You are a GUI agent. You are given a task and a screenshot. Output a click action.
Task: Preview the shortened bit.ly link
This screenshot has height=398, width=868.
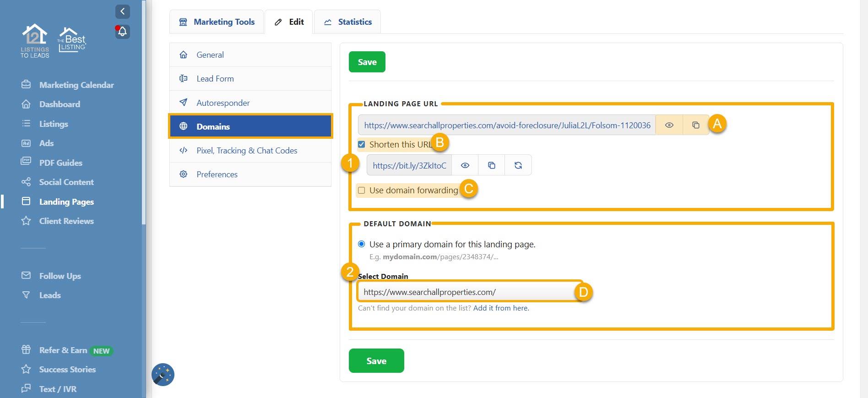(465, 165)
